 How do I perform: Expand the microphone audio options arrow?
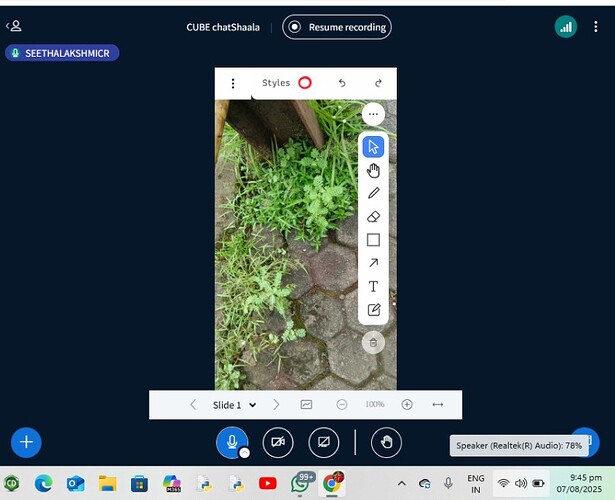tap(244, 453)
